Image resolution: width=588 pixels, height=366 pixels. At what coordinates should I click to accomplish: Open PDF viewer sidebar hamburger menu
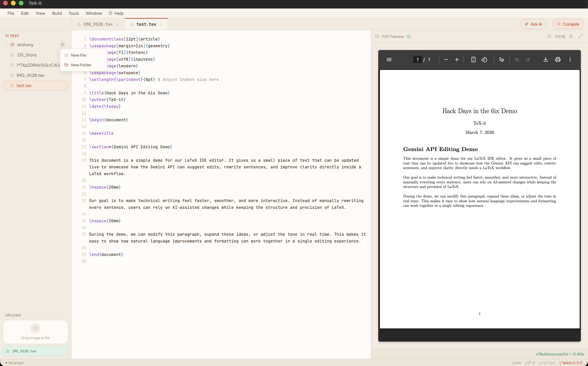tap(389, 60)
